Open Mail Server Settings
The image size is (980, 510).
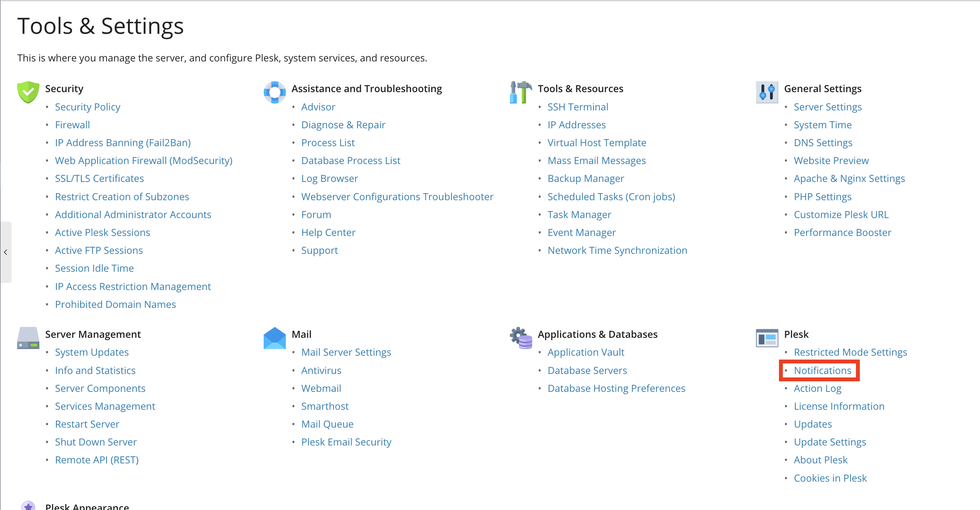(x=346, y=352)
